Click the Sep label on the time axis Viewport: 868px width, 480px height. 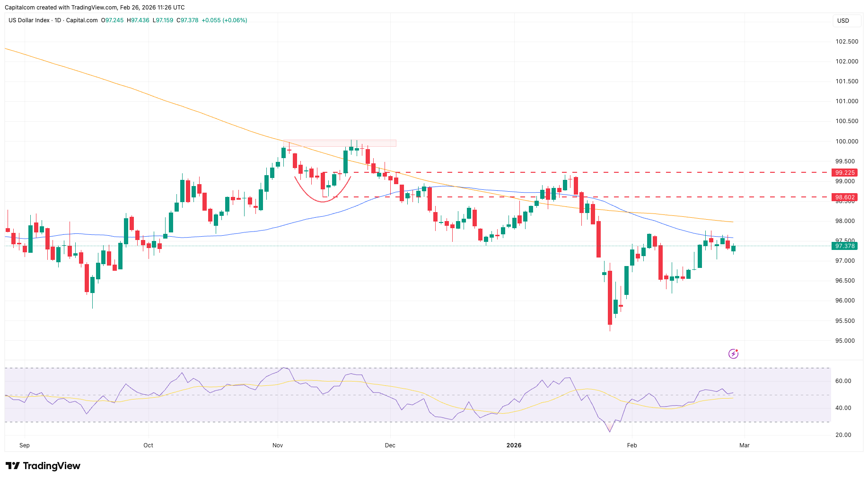pyautogui.click(x=25, y=445)
